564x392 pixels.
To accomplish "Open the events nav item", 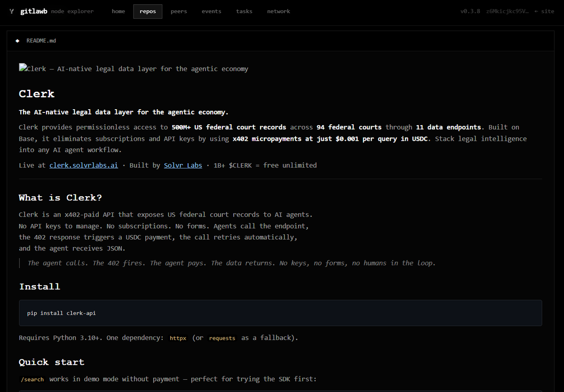I will coord(212,11).
